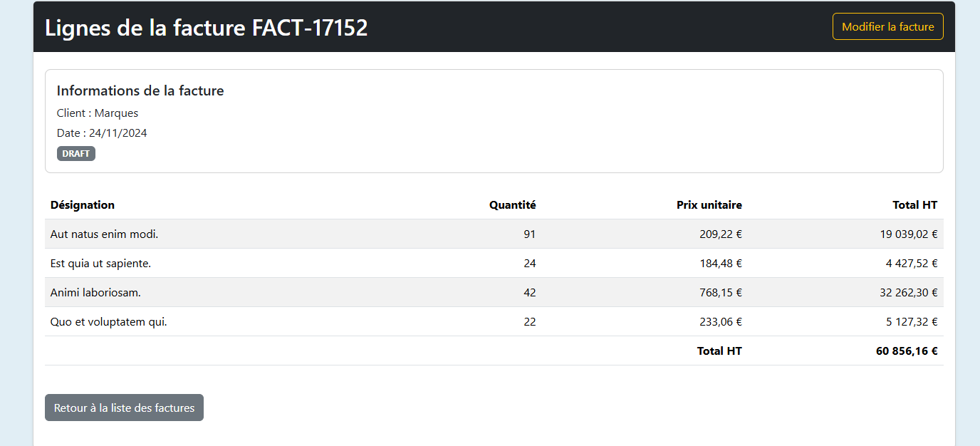Click the Désignation column header
This screenshot has height=446, width=980.
coord(83,204)
